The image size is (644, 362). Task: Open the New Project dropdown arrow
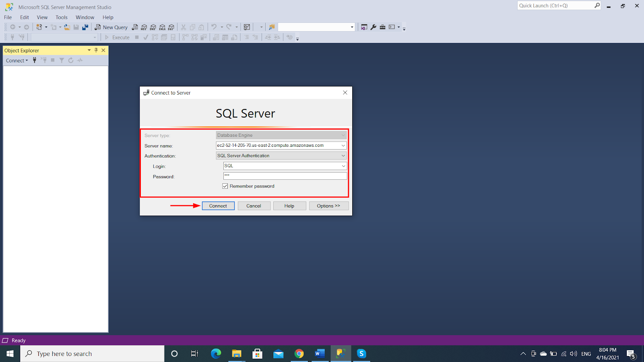tap(46, 27)
